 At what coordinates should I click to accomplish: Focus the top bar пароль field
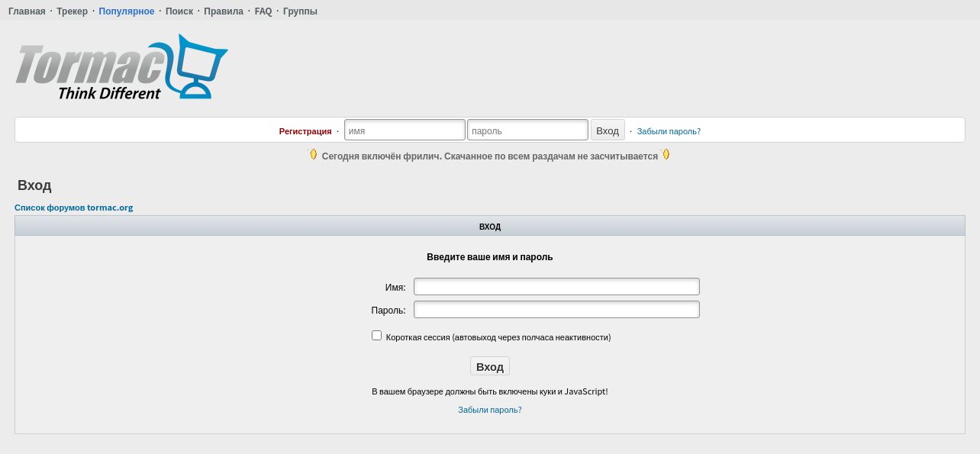pos(527,130)
